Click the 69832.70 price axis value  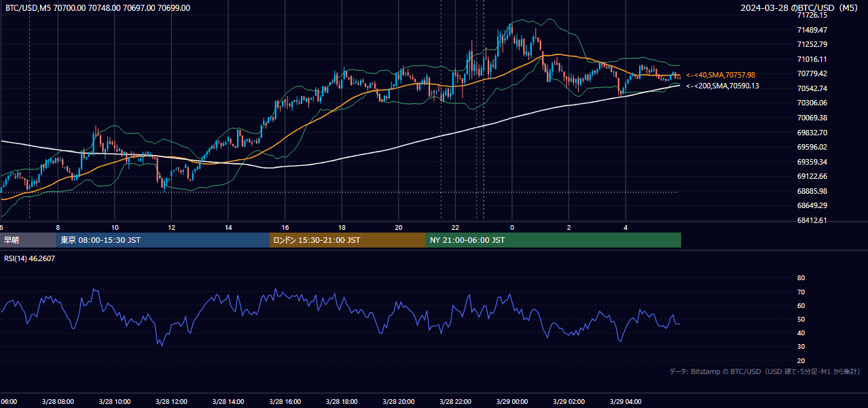coord(812,133)
